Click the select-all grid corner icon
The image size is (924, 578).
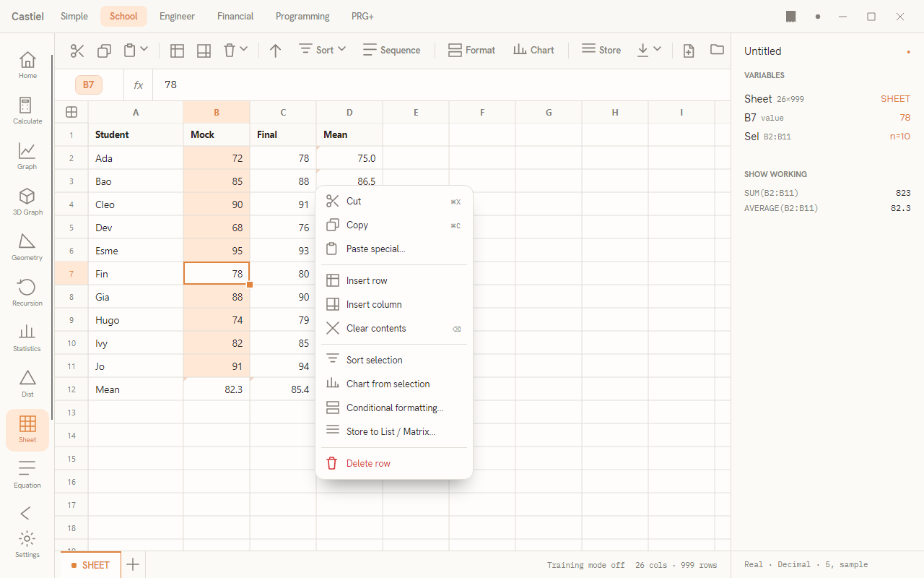click(x=71, y=112)
